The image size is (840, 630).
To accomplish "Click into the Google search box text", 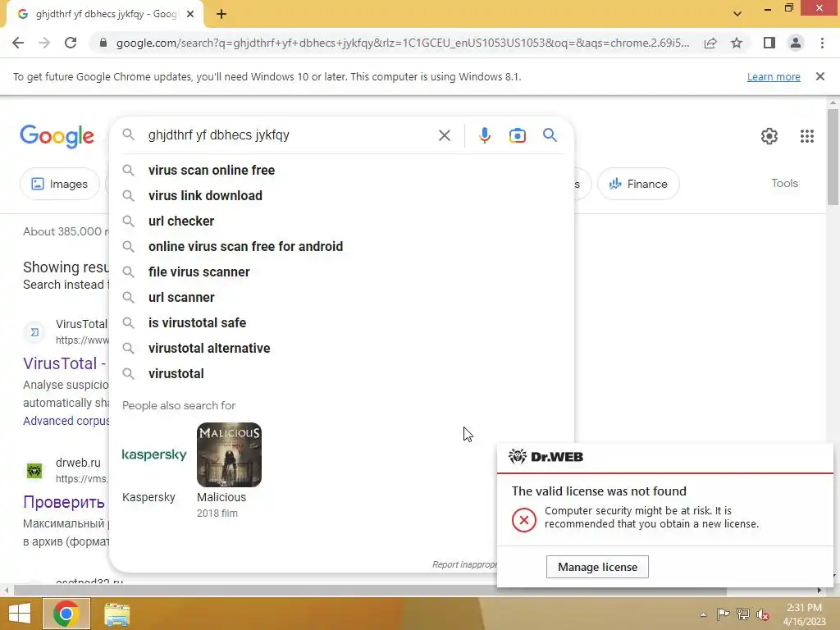I will [x=218, y=135].
